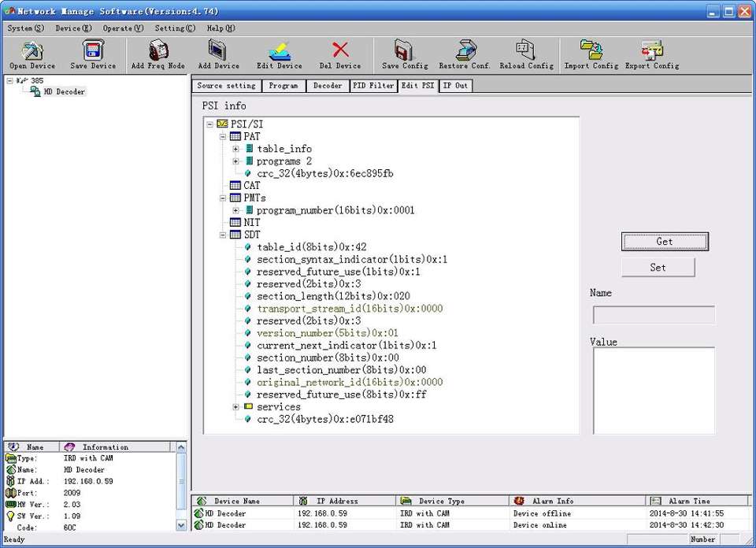Select the HD Decoder device in tree
The width and height of the screenshot is (756, 548).
pyautogui.click(x=64, y=92)
